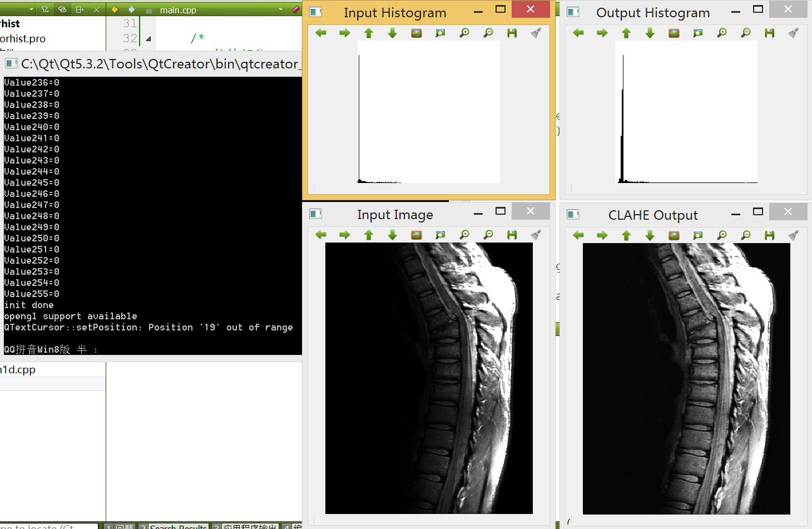Zoom to region in CLAHE Output toolbar
812x529 pixels.
(x=698, y=235)
